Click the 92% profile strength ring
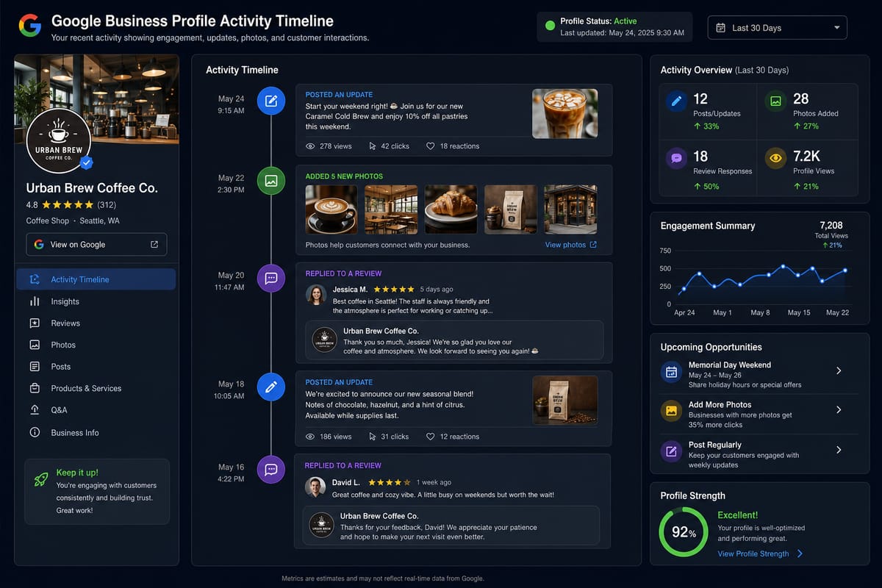The image size is (882, 588). 684,531
